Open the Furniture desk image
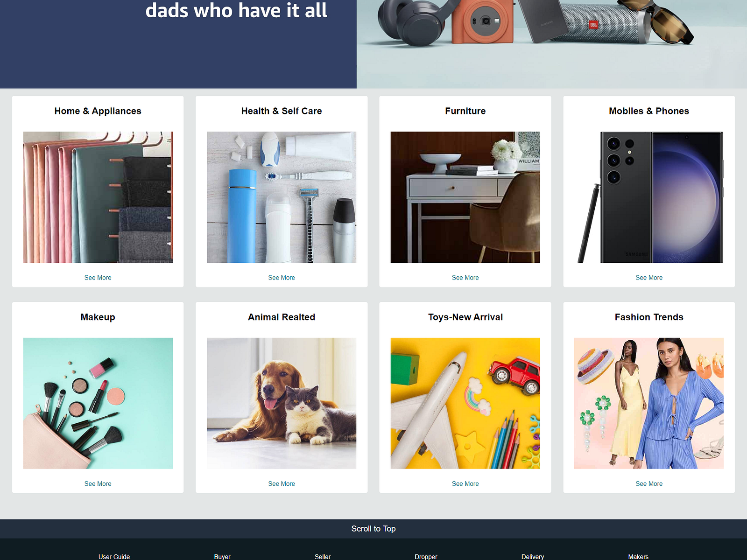This screenshot has height=560, width=747. tap(465, 197)
